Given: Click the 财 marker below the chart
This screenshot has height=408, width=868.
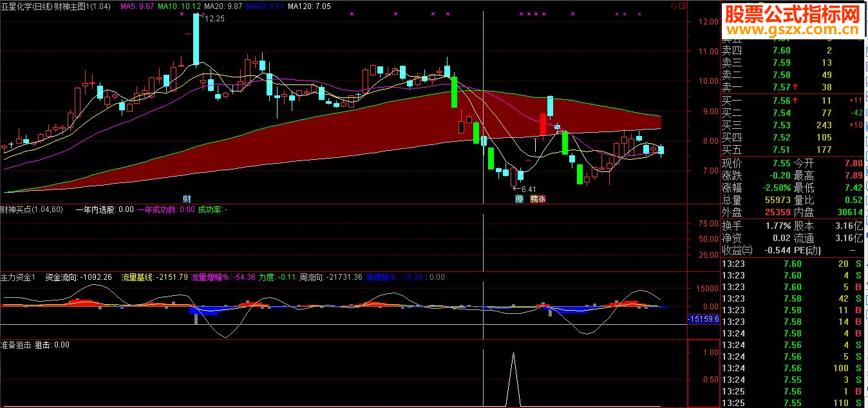Looking at the screenshot, I should click(187, 199).
